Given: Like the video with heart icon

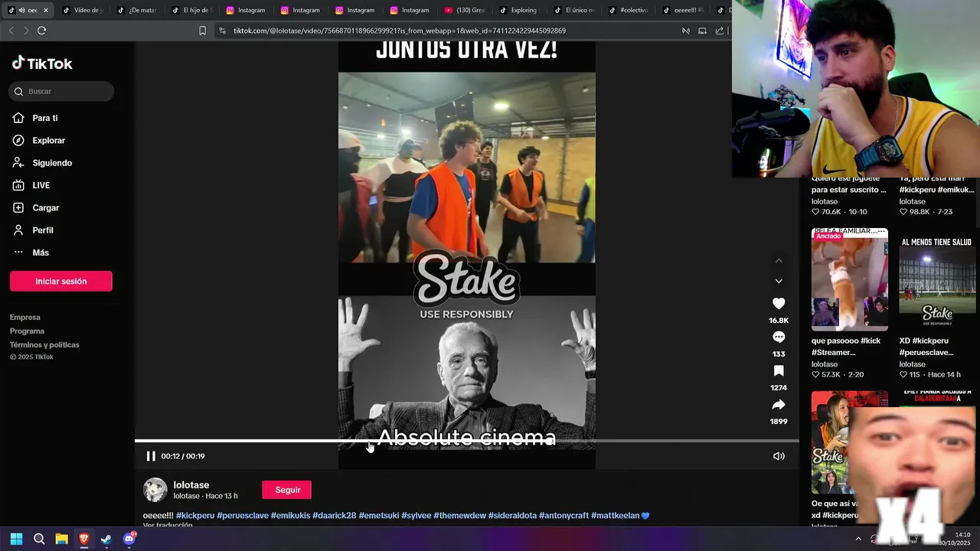Looking at the screenshot, I should pyautogui.click(x=779, y=304).
